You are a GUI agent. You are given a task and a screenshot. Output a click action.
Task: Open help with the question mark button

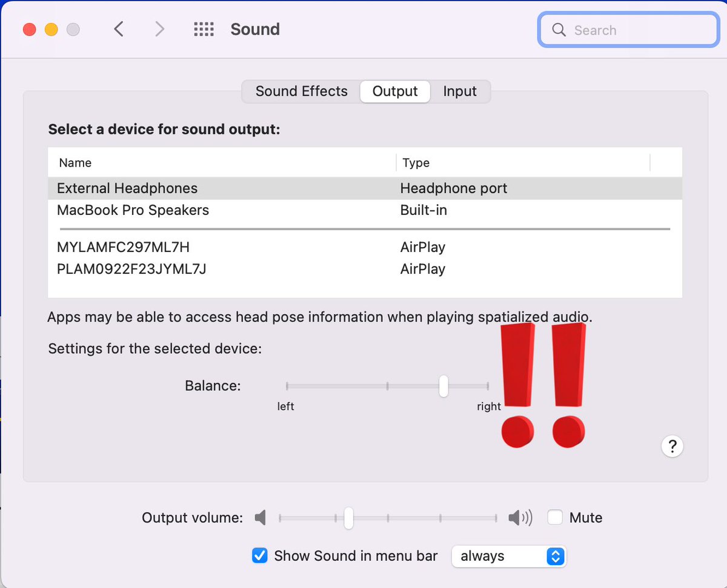point(672,446)
